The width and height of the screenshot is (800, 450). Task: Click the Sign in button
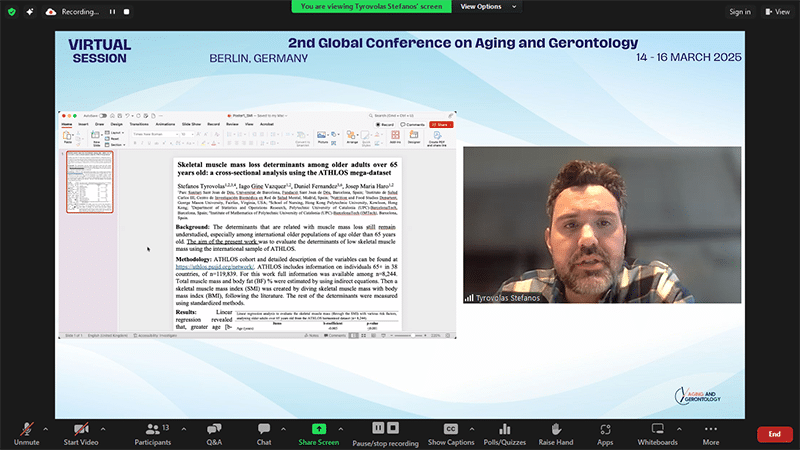739,12
